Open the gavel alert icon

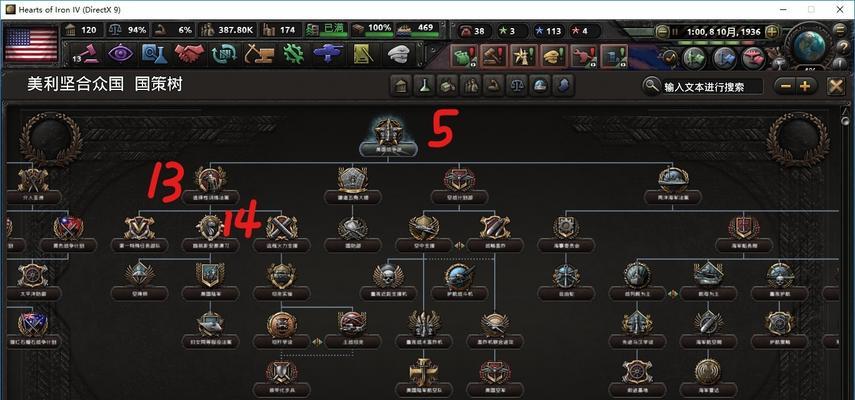coord(493,56)
